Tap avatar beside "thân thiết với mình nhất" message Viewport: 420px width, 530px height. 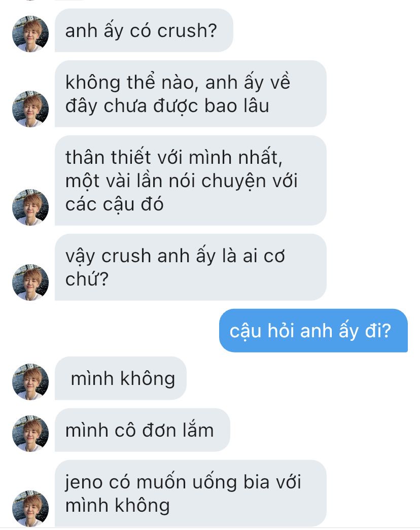point(30,207)
